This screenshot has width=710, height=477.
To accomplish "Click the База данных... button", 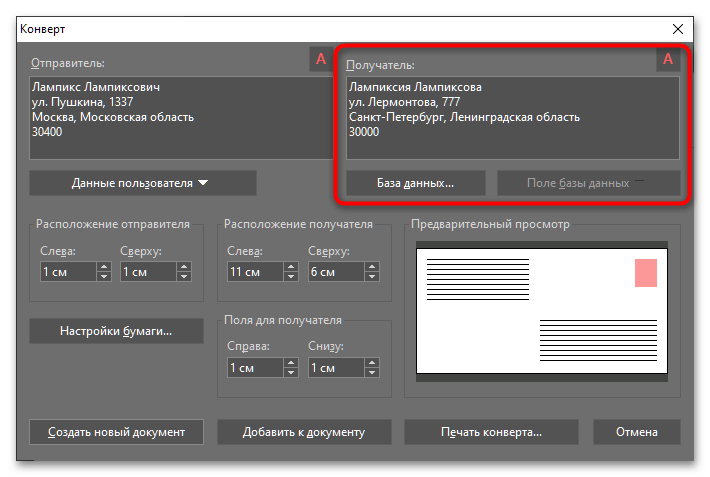I will coord(415,183).
